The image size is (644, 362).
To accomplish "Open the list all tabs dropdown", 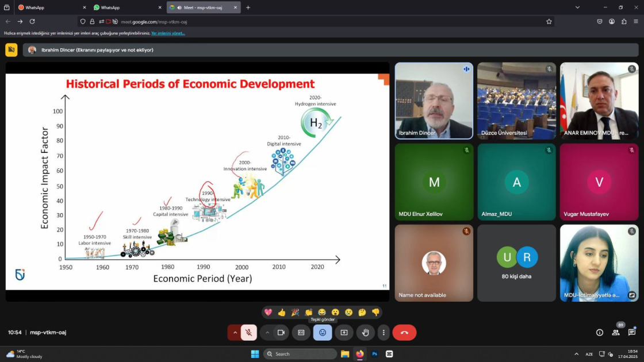I will tap(577, 7).
